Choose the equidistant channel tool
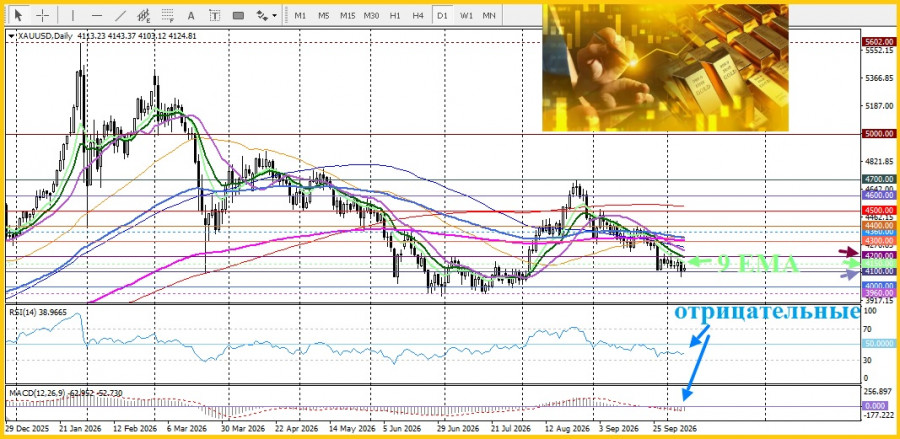Screen dimensions: 900x439 point(144,15)
